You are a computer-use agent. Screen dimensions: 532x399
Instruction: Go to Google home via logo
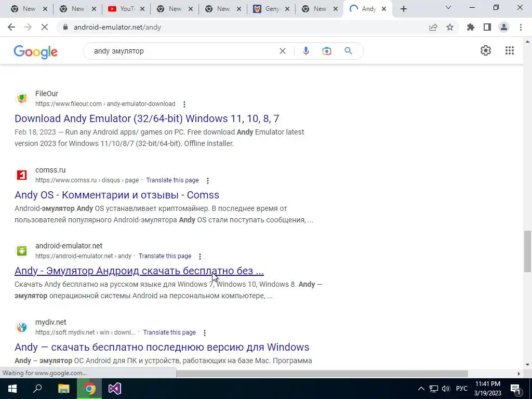(36, 52)
